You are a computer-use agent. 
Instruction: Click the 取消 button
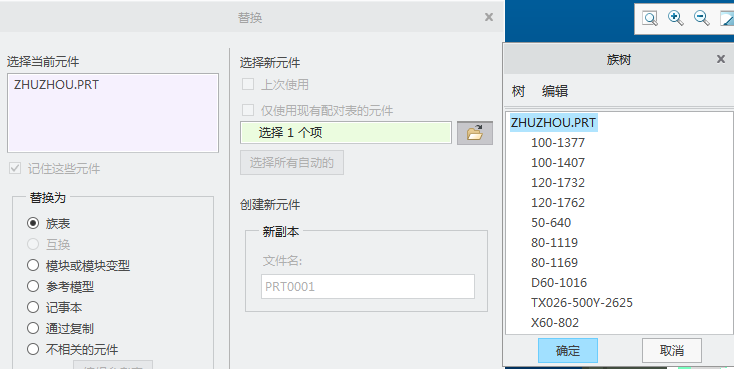(x=672, y=350)
